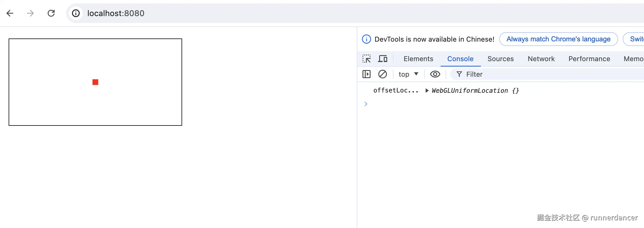Reload the localhost page
Screen dimensions: 644x228
(51, 13)
